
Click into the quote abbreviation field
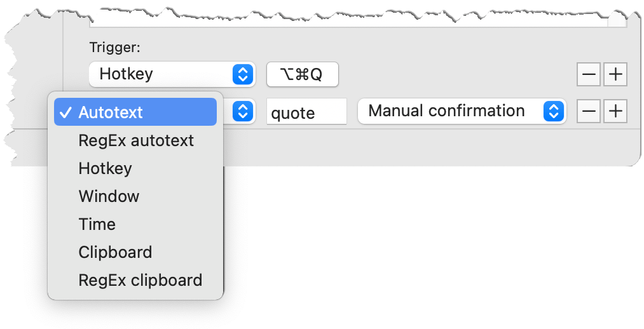(x=306, y=111)
